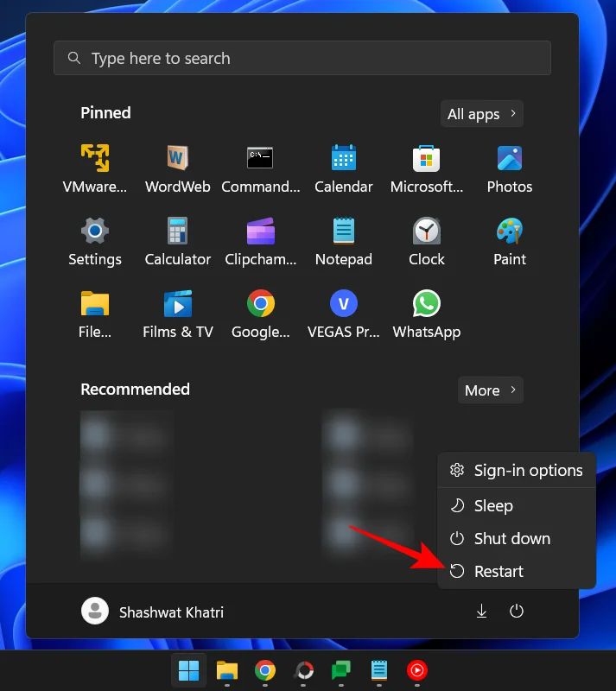Image resolution: width=616 pixels, height=691 pixels.
Task: Open File Explorer pinned app
Action: (x=95, y=314)
